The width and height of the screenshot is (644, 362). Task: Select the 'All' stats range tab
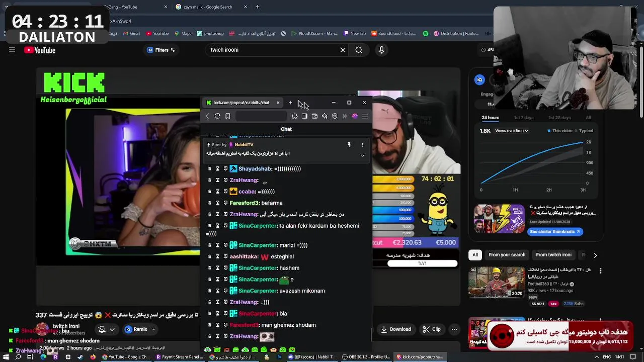pyautogui.click(x=588, y=118)
